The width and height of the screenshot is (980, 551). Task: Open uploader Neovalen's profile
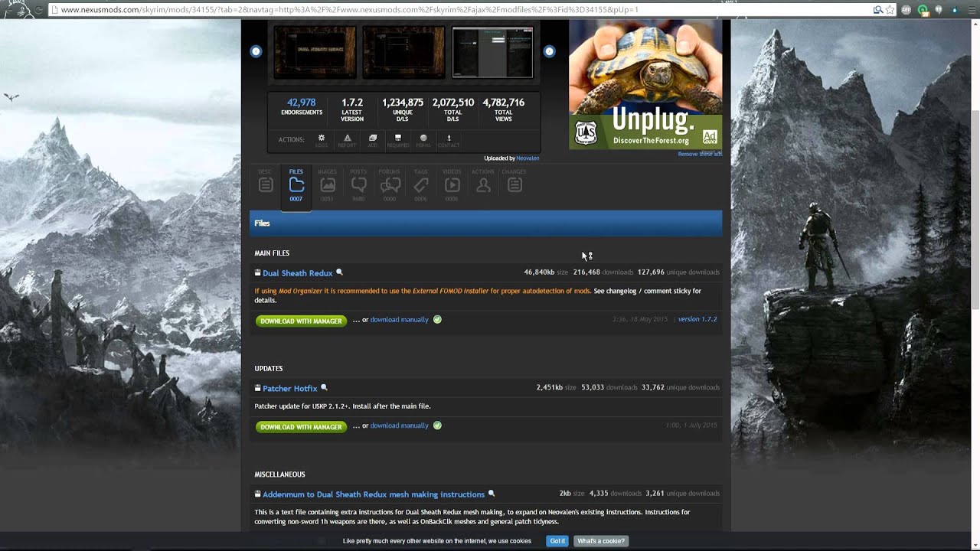528,158
